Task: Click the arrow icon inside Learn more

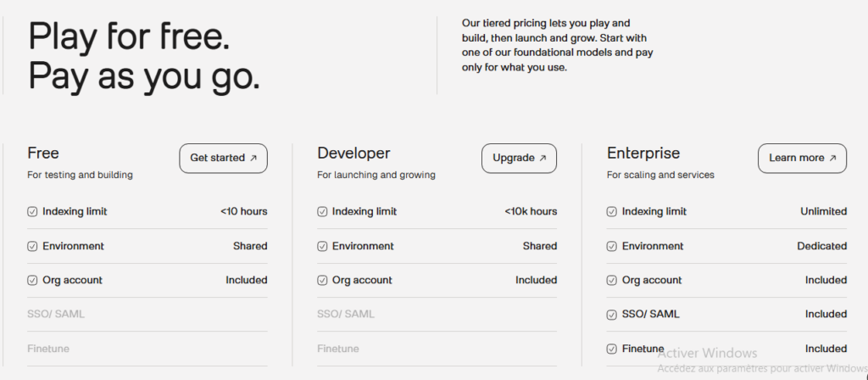Action: click(832, 158)
